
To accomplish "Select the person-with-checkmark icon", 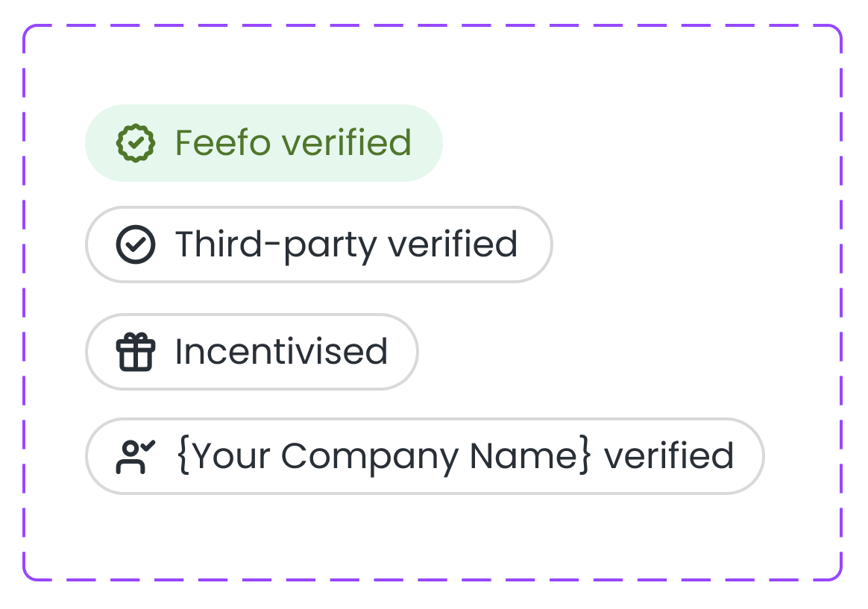I will click(136, 455).
